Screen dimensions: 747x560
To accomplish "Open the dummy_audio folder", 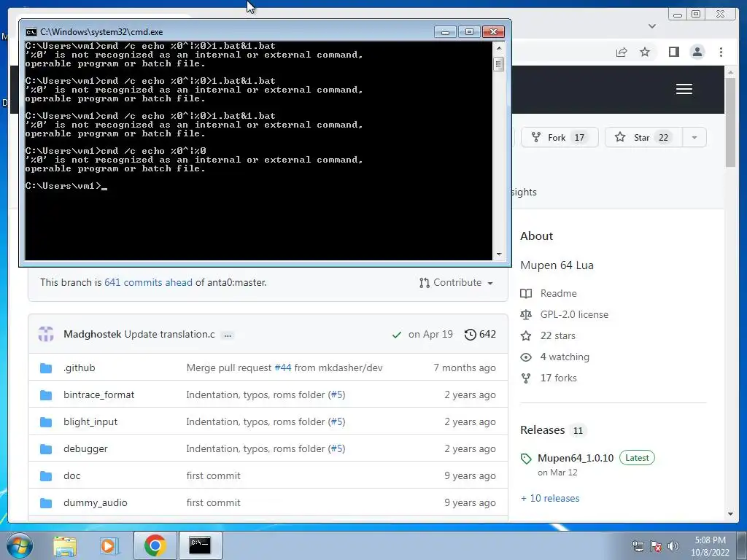I will [x=95, y=503].
